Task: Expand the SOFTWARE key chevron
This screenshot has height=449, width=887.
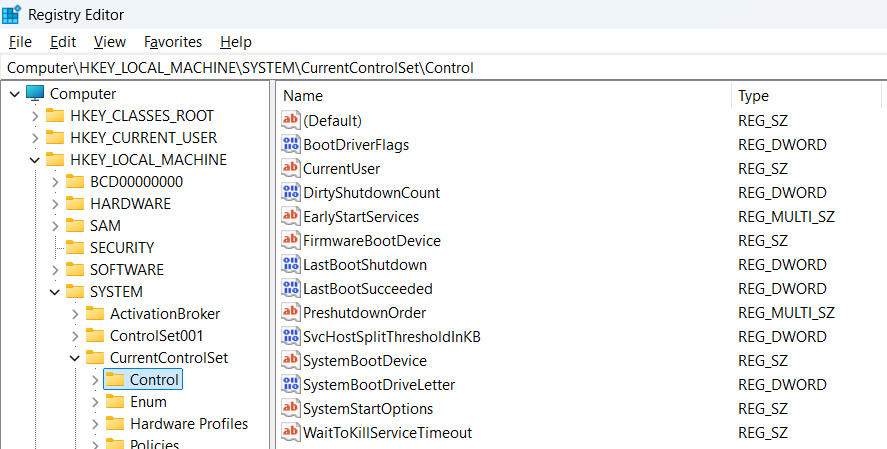Action: point(55,270)
